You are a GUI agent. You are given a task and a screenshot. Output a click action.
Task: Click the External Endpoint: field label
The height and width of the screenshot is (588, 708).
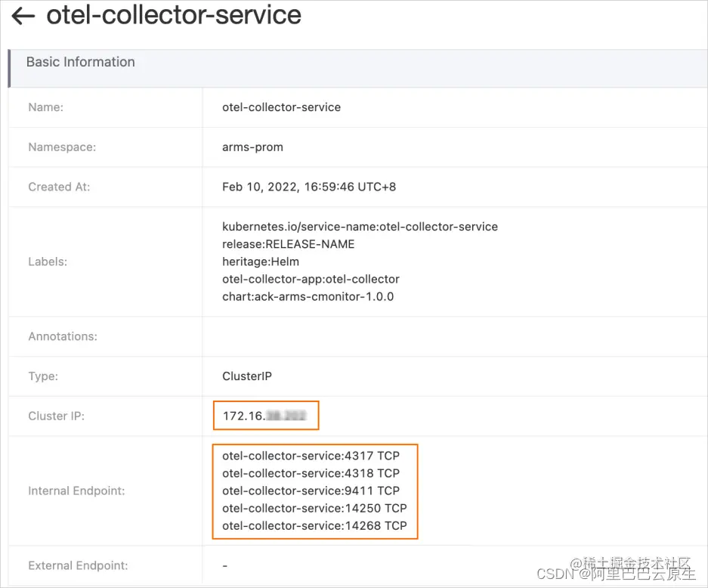(x=78, y=566)
